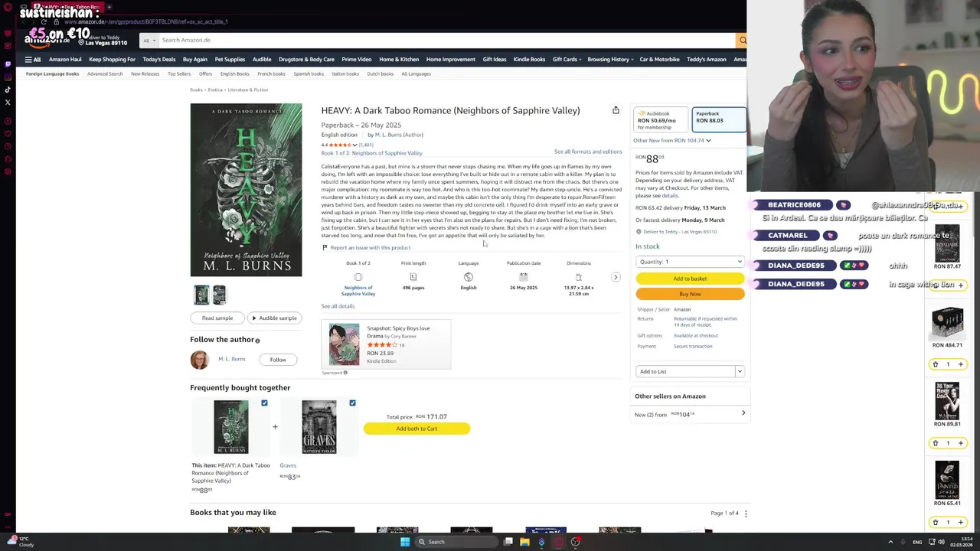The width and height of the screenshot is (980, 551).
Task: Increase quantity of RON 89.81 book
Action: tap(961, 443)
